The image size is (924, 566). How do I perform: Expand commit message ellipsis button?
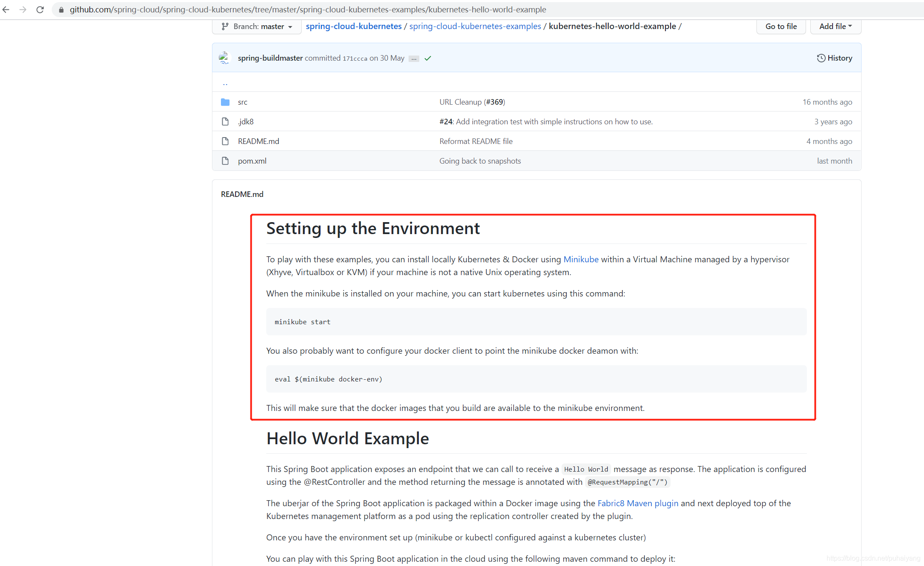pyautogui.click(x=414, y=59)
